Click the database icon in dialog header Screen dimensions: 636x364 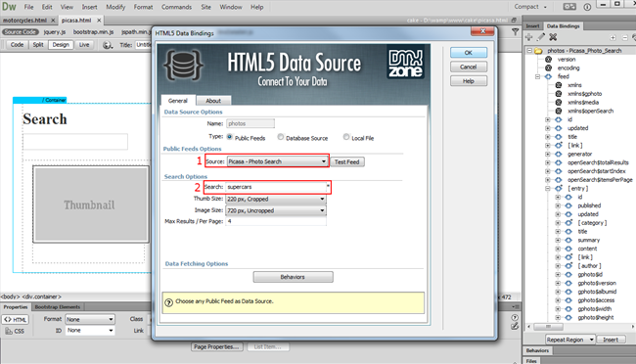(183, 65)
